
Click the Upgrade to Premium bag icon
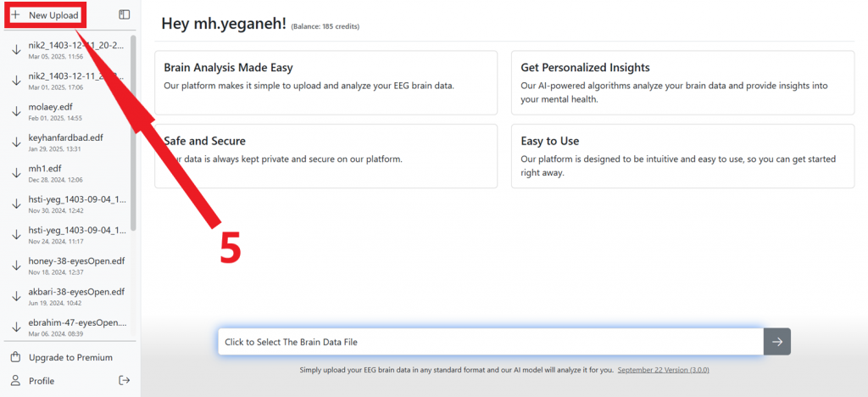tap(15, 357)
